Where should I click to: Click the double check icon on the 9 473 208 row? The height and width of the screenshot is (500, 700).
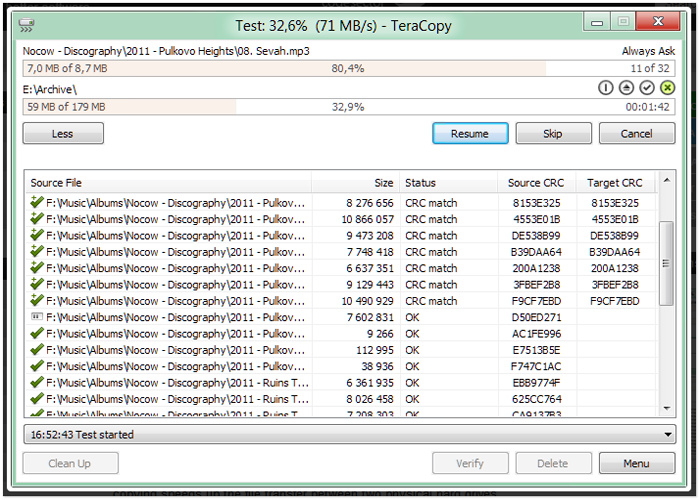coord(37,235)
